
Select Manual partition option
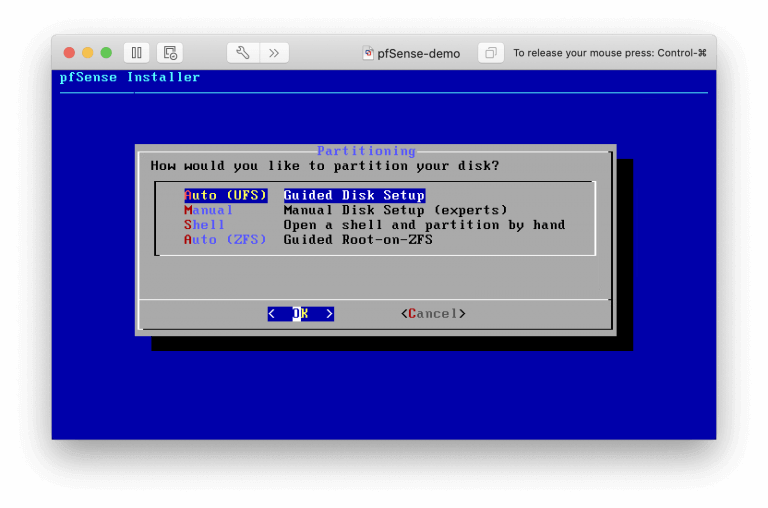(208, 210)
